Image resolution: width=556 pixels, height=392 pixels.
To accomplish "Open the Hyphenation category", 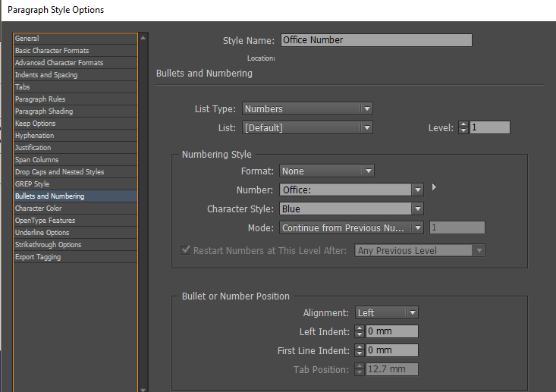I will point(76,136).
